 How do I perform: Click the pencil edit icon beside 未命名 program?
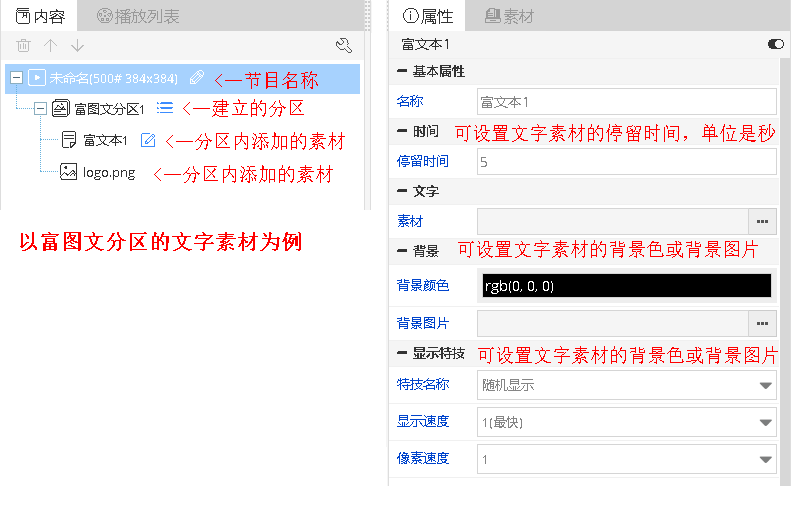[196, 78]
